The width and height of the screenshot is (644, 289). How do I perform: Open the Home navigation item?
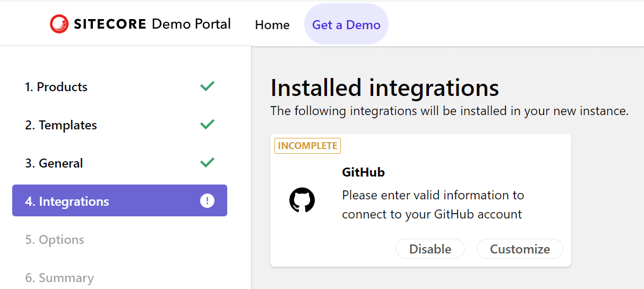click(x=272, y=25)
